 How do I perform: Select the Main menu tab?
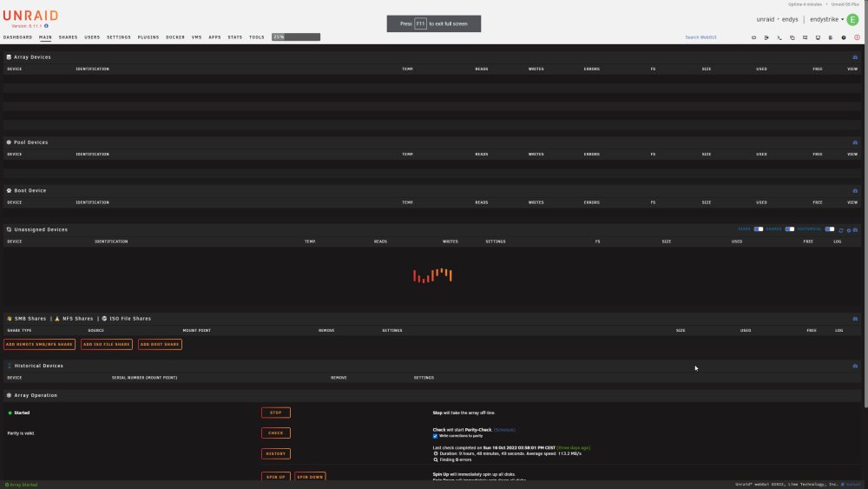point(45,37)
